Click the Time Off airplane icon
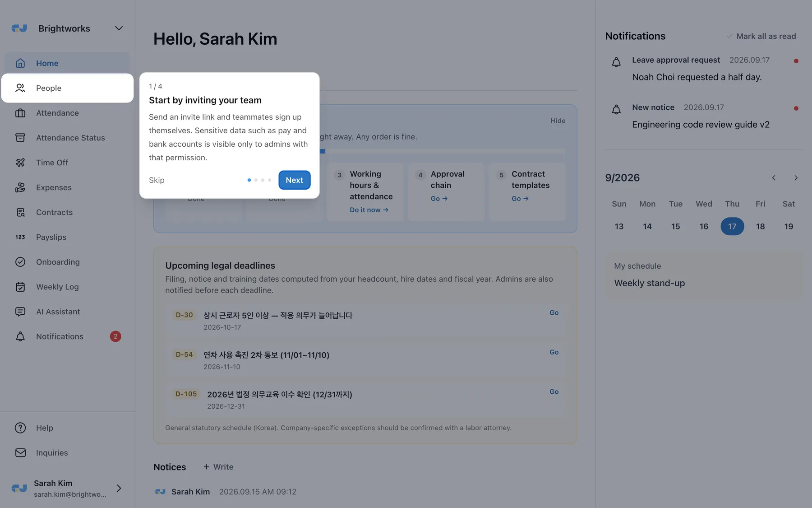Screen dimensions: 812x508 pyautogui.click(x=20, y=163)
